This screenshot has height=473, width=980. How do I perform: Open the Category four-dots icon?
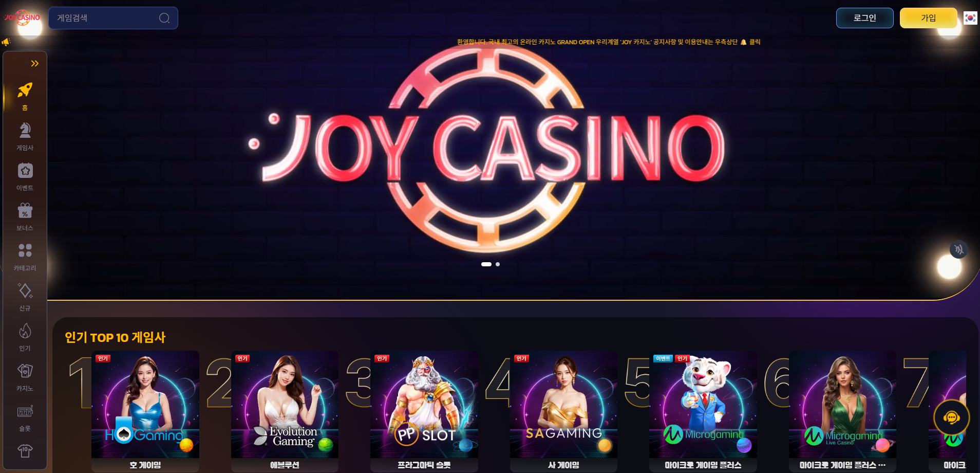(x=25, y=250)
